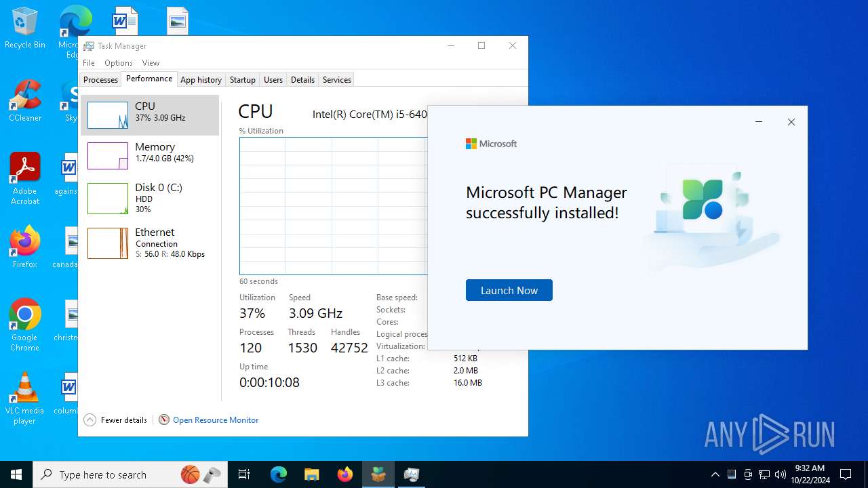Viewport: 868px width, 488px height.
Task: Click the network tray icon
Action: (764, 474)
